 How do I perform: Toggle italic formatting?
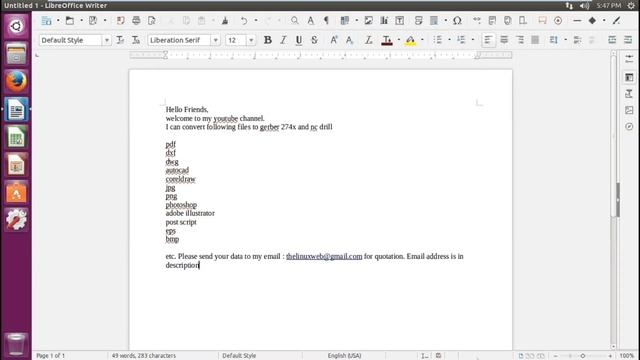pyautogui.click(x=283, y=40)
